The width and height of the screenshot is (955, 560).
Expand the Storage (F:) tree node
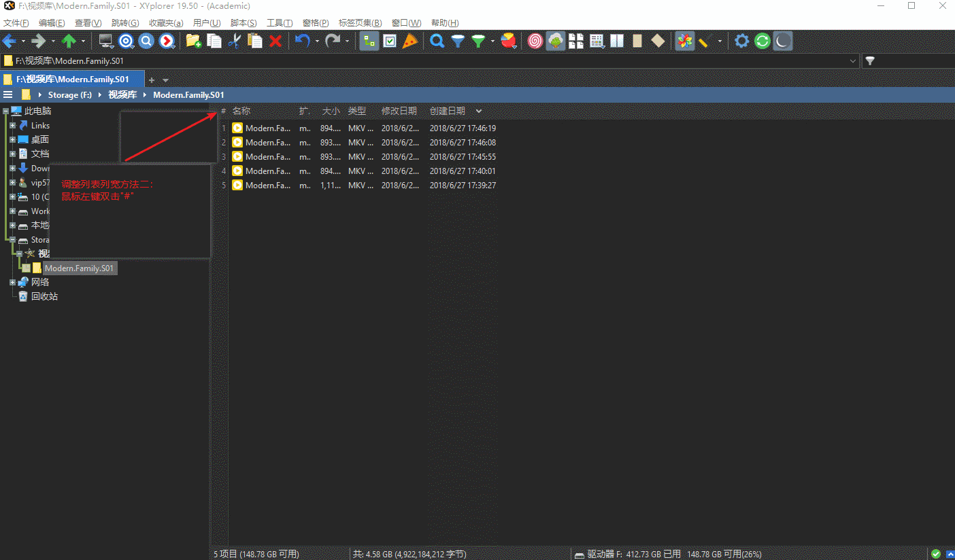click(12, 239)
